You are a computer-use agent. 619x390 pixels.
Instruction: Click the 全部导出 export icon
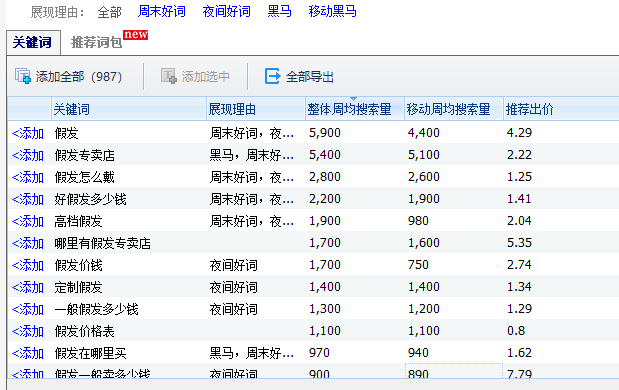pos(272,76)
